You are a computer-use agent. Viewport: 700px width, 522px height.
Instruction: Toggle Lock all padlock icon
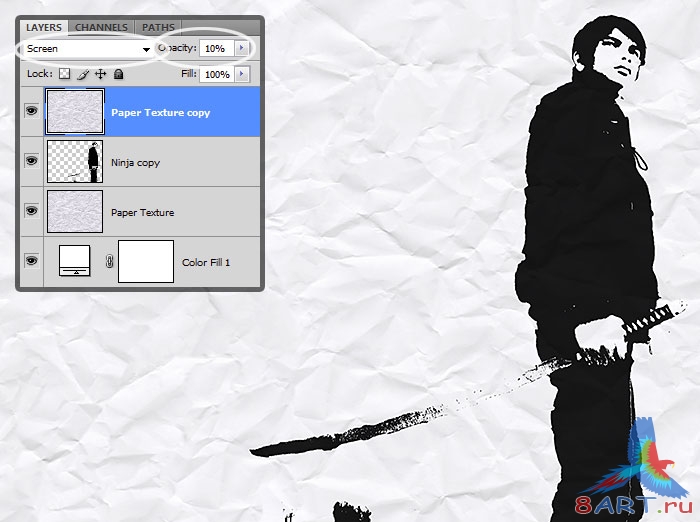pos(118,74)
